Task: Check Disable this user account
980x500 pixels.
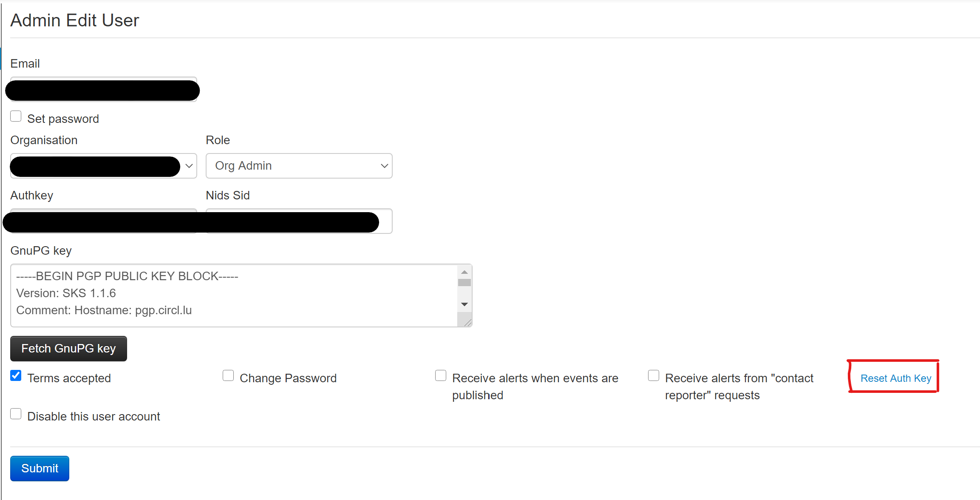Action: [x=16, y=413]
